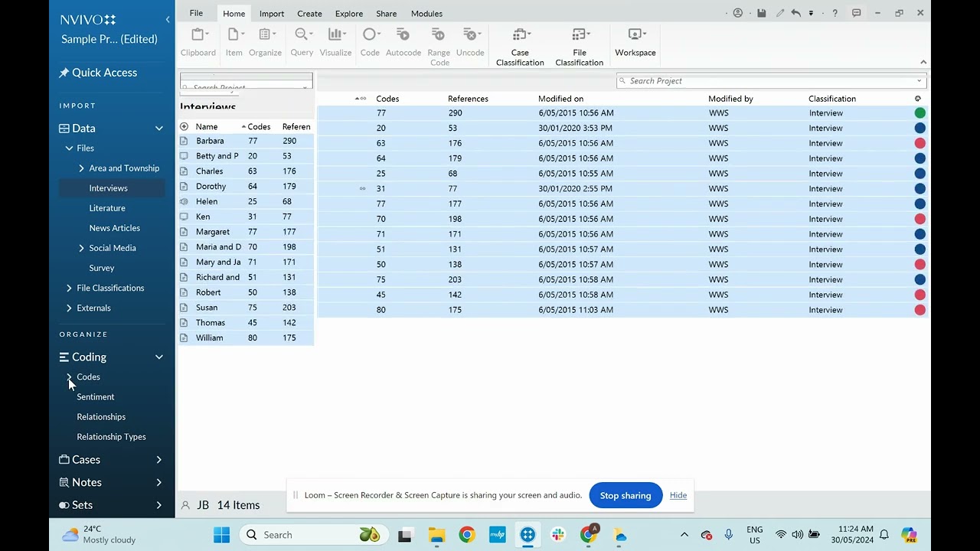Screen dimensions: 980x551
Task: Click the Hide link in Loom bar
Action: pos(678,495)
